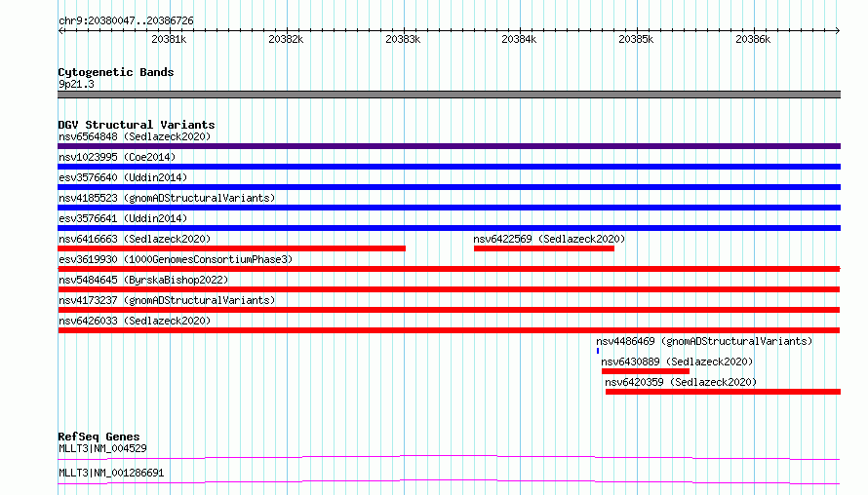Open nsv6420359 (Sedlazeck2020) label

[x=681, y=382]
